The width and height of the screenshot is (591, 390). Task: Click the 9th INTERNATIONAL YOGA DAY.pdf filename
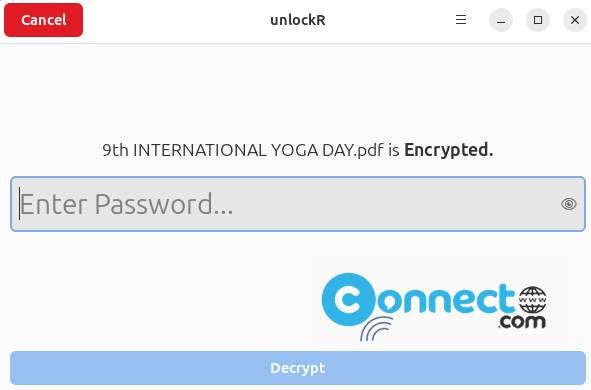[243, 150]
